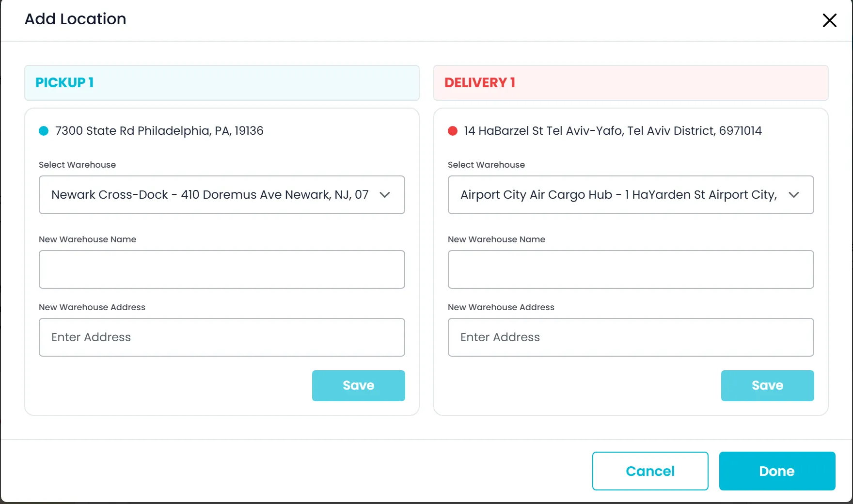Screen dimensions: 853x504
Task: Confirm with the Done button
Action: pos(777,471)
